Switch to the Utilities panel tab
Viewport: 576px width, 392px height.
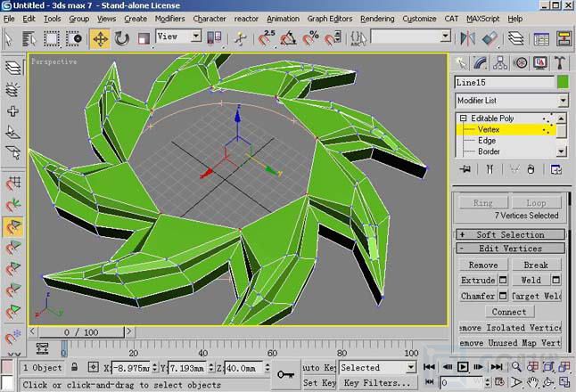(560, 62)
